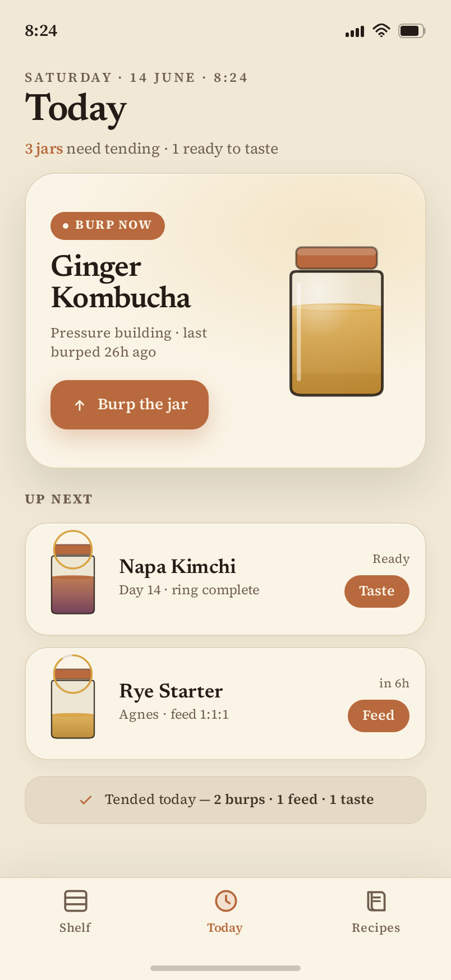Tap the Napa Kimchi jar icon
The image size is (451, 980).
click(x=73, y=572)
